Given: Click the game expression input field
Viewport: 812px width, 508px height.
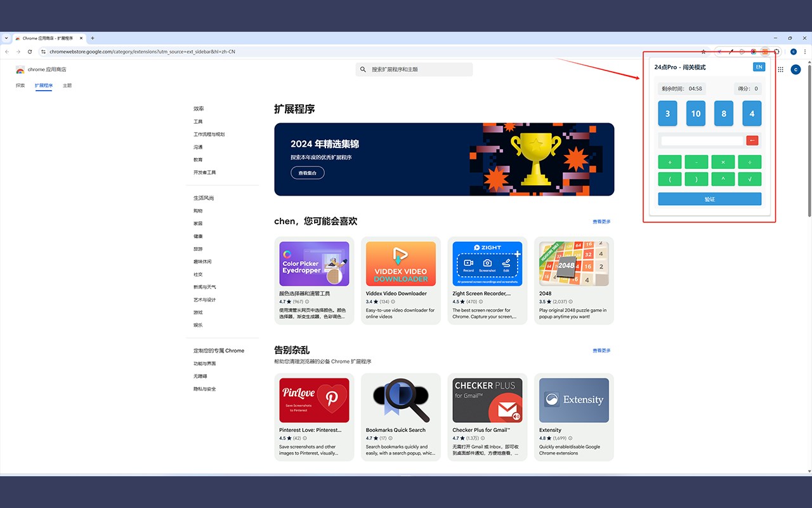Looking at the screenshot, I should [x=702, y=141].
